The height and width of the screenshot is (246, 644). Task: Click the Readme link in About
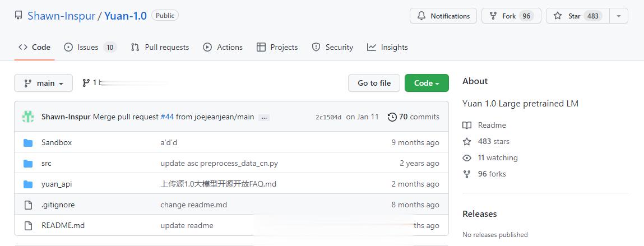(x=492, y=126)
